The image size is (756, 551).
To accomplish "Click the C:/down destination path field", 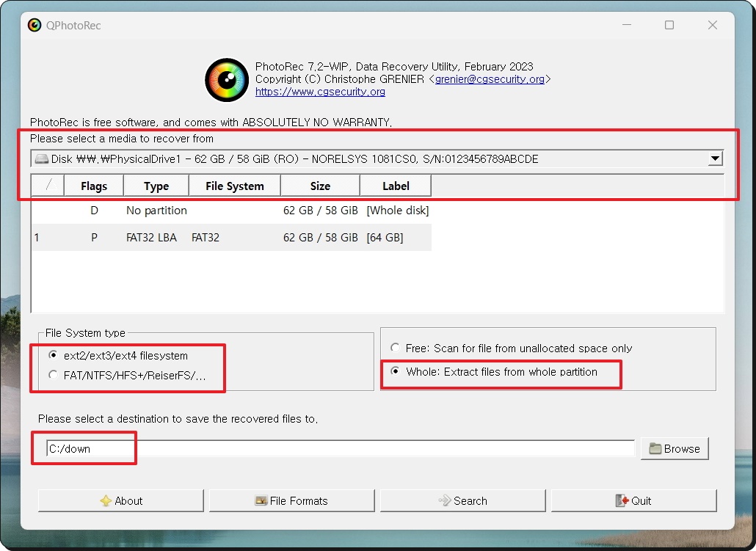I will 341,448.
